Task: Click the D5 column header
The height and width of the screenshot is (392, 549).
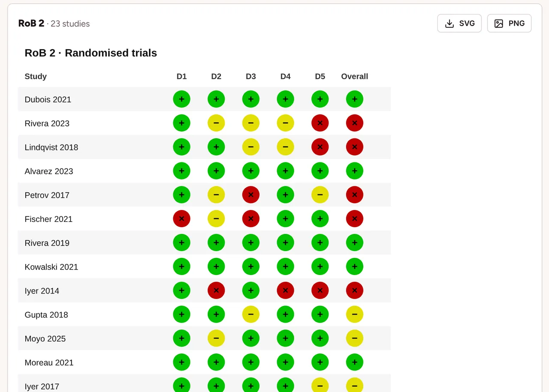Action: (320, 76)
